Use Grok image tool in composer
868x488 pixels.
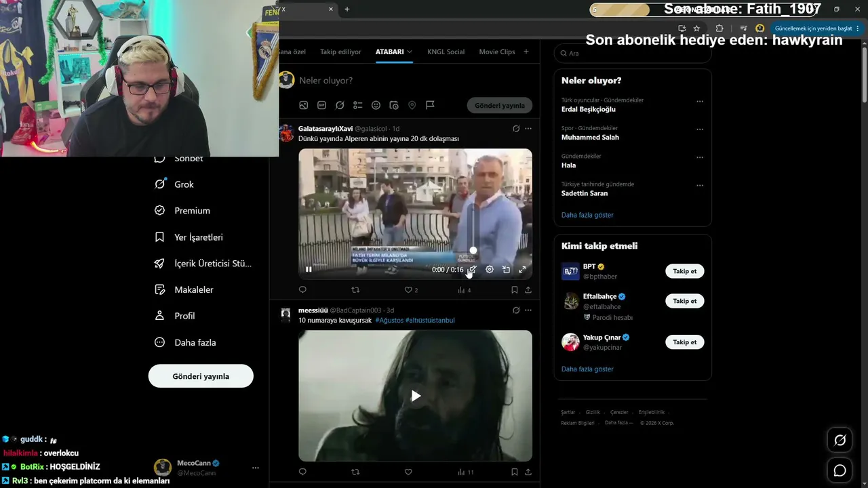tap(340, 105)
